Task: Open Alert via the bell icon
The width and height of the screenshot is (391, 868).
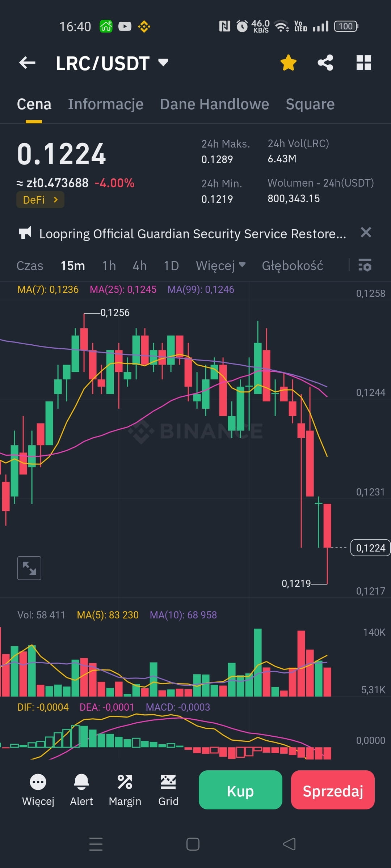Action: [x=81, y=781]
